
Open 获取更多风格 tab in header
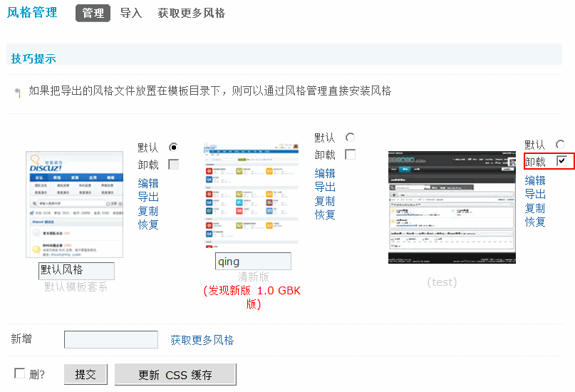pos(191,13)
